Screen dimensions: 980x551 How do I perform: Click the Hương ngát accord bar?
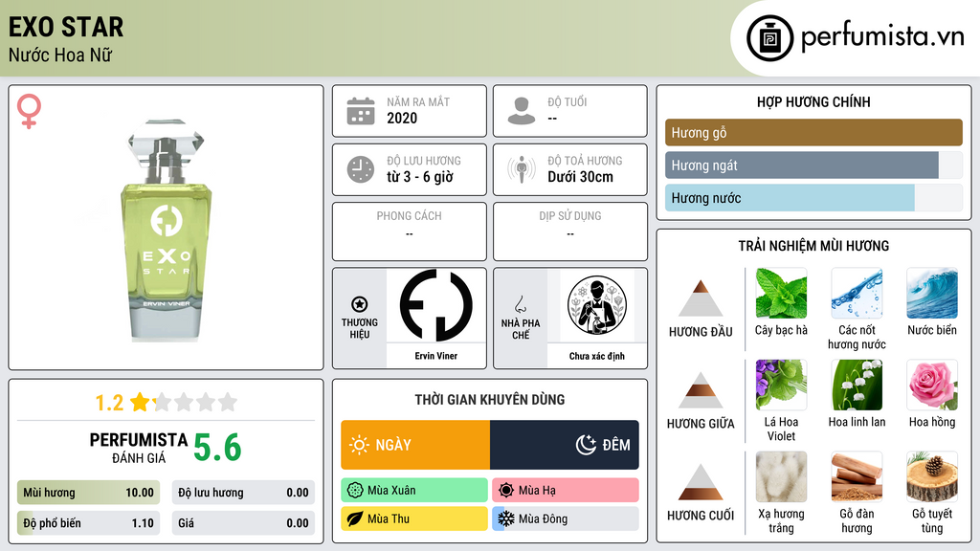(x=813, y=165)
